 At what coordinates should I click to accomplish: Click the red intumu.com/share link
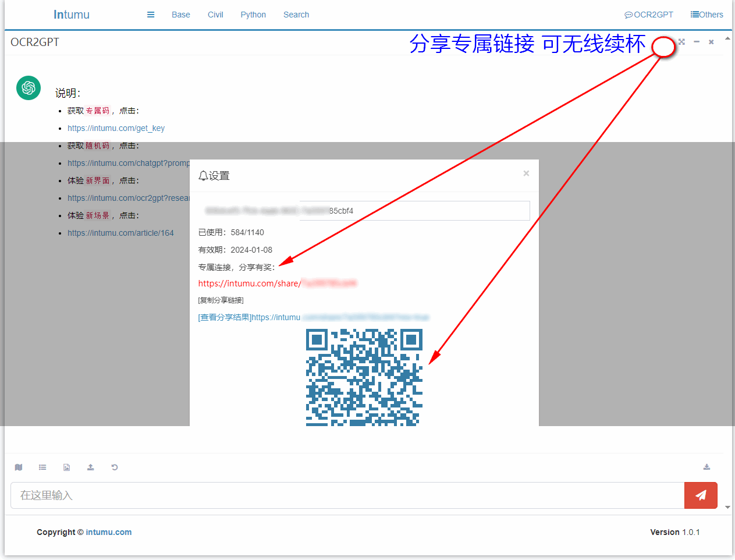pyautogui.click(x=277, y=283)
